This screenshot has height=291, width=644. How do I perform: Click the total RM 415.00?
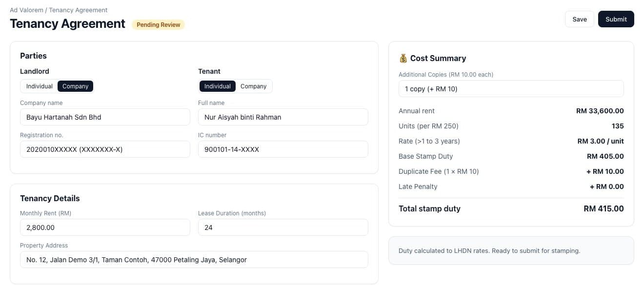point(604,208)
